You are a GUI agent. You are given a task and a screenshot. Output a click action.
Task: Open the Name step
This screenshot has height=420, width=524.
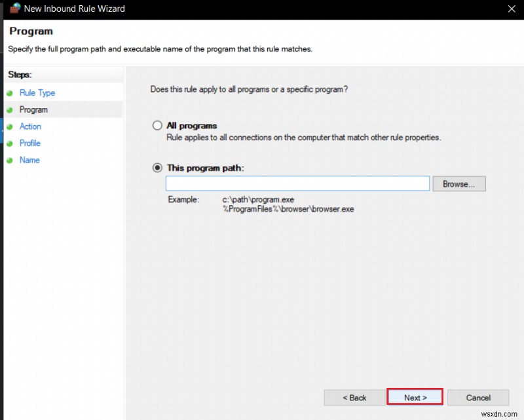pyautogui.click(x=29, y=160)
